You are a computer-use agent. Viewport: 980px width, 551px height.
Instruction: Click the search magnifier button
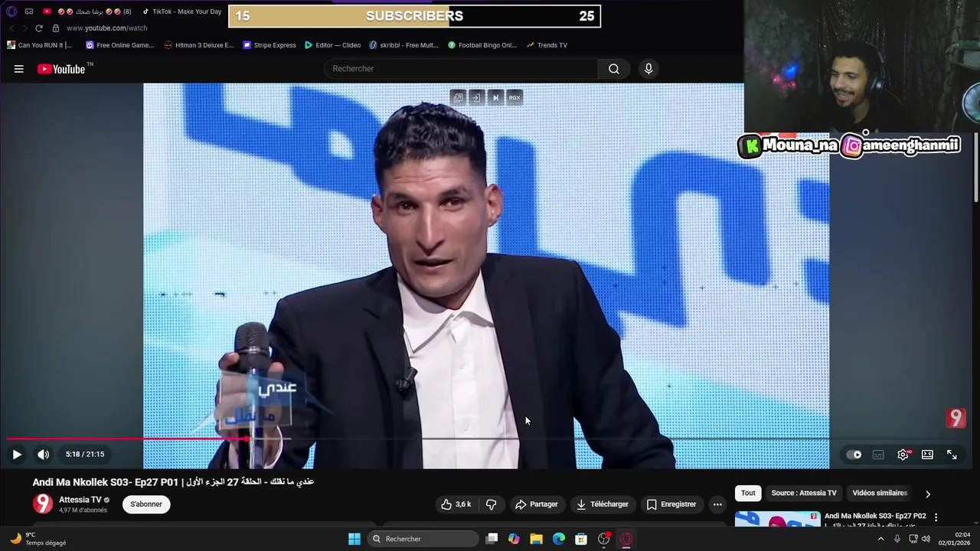click(x=614, y=69)
